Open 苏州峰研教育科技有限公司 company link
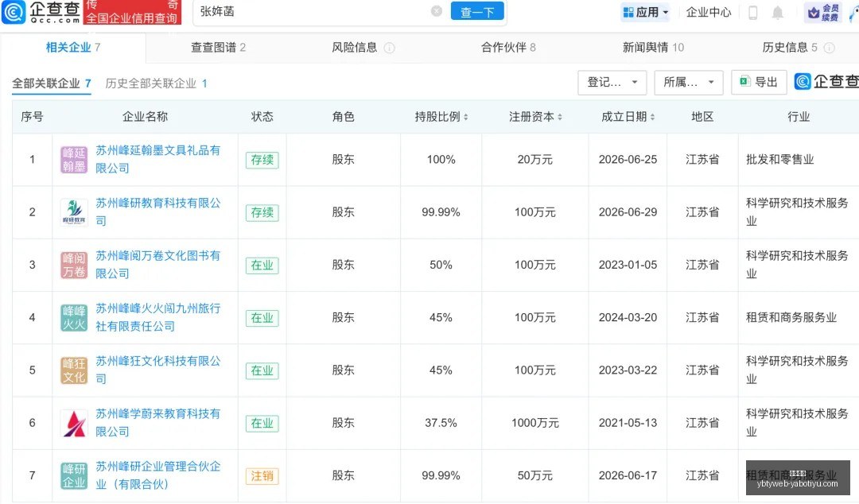The image size is (859, 504). tap(157, 212)
